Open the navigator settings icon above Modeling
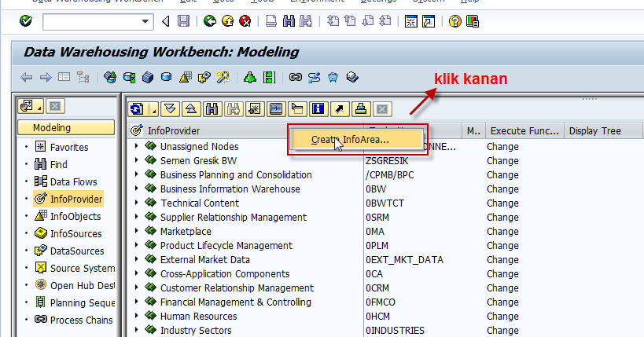The height and width of the screenshot is (337, 644). tap(31, 106)
